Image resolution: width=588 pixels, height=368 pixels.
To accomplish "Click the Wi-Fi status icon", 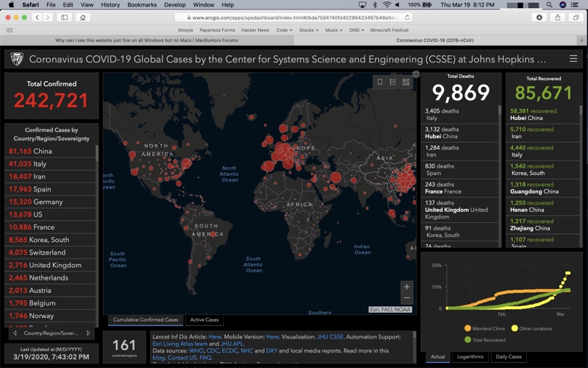I will [x=387, y=4].
